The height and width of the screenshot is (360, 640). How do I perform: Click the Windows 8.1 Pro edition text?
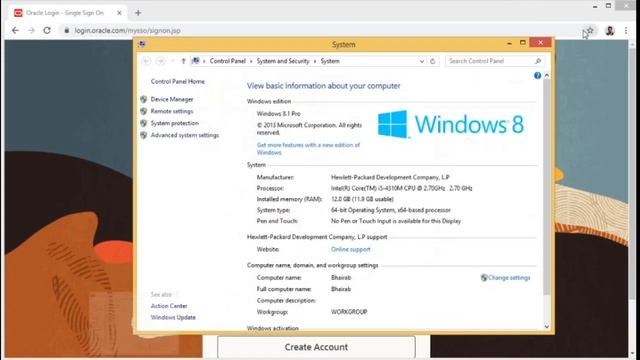278,113
